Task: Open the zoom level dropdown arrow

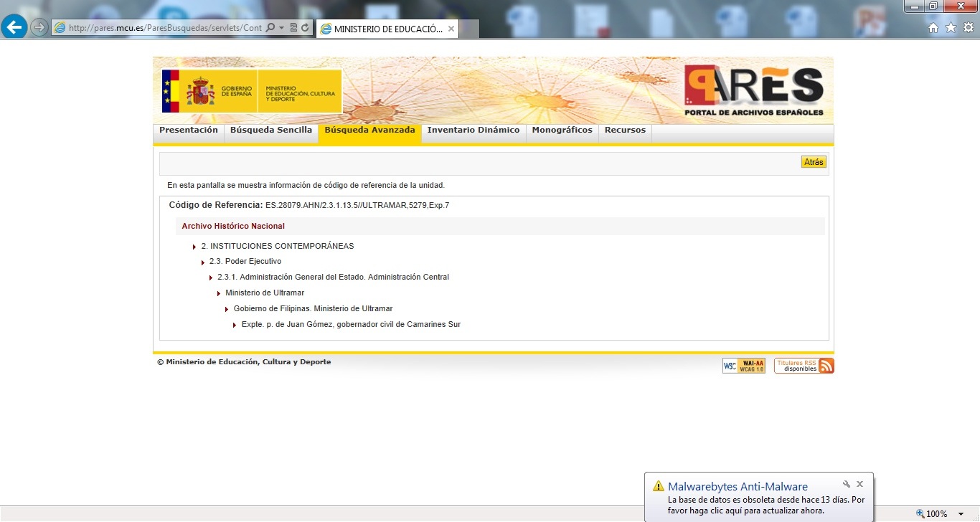Action: [x=961, y=514]
